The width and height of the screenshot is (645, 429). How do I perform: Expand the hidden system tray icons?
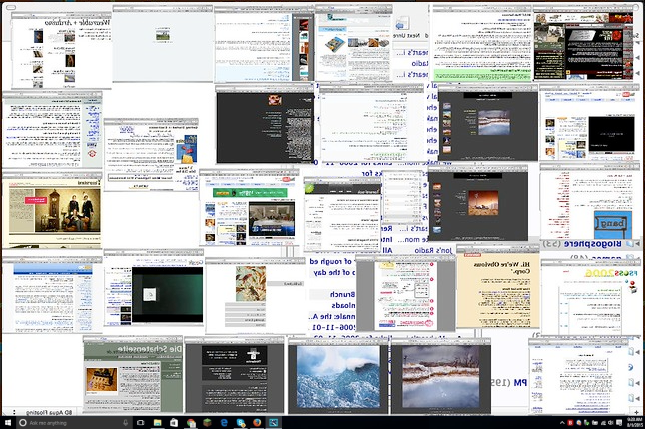(562, 422)
